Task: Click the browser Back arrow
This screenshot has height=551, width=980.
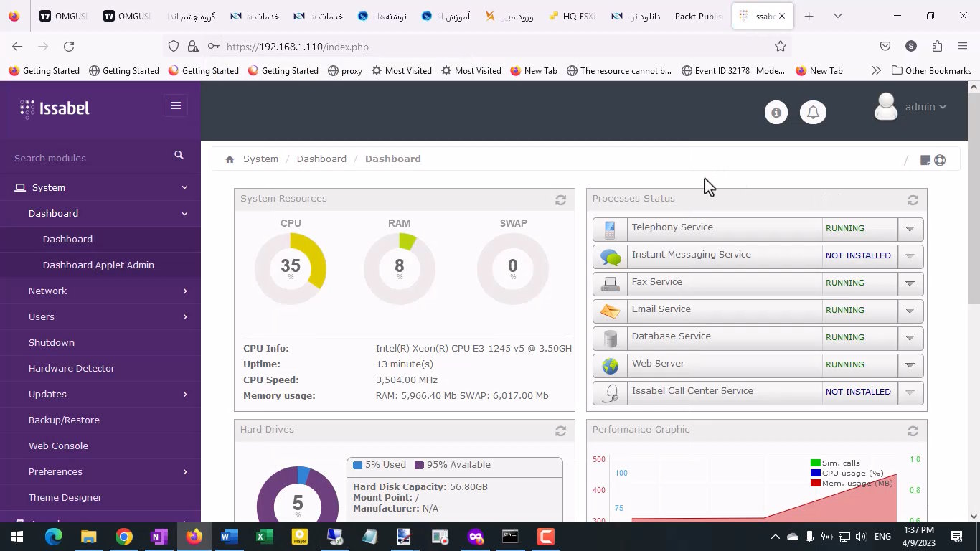Action: [17, 47]
